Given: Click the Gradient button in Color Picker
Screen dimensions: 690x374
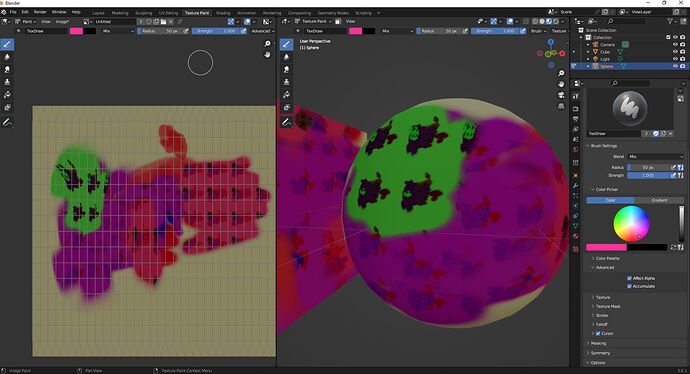Looking at the screenshot, I should (659, 200).
